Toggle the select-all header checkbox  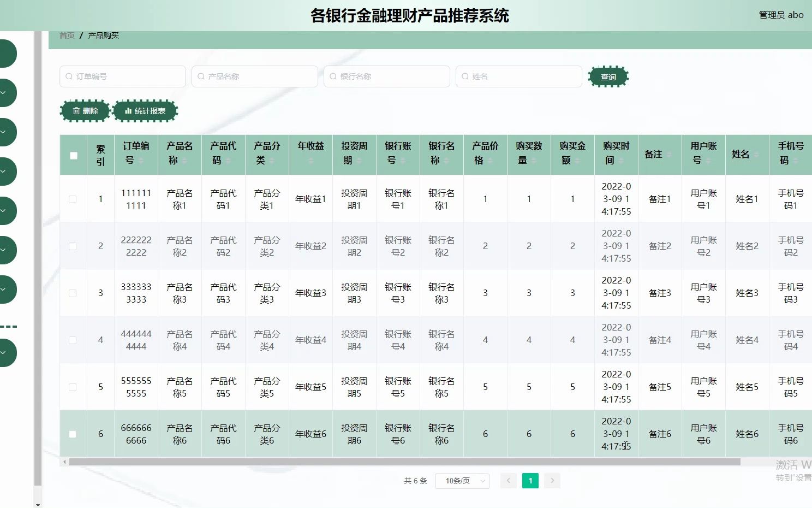click(x=74, y=155)
